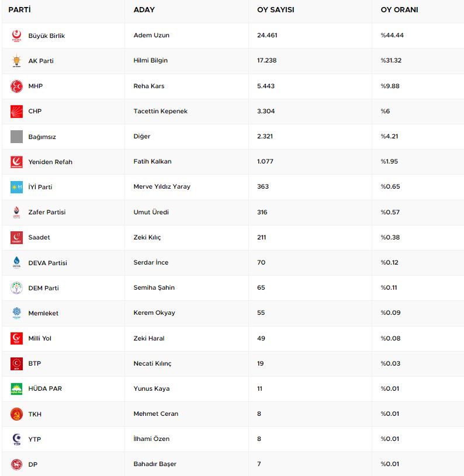This screenshot has height=476, width=464.
Task: Click the AK Parti light bulb logo
Action: [x=16, y=61]
